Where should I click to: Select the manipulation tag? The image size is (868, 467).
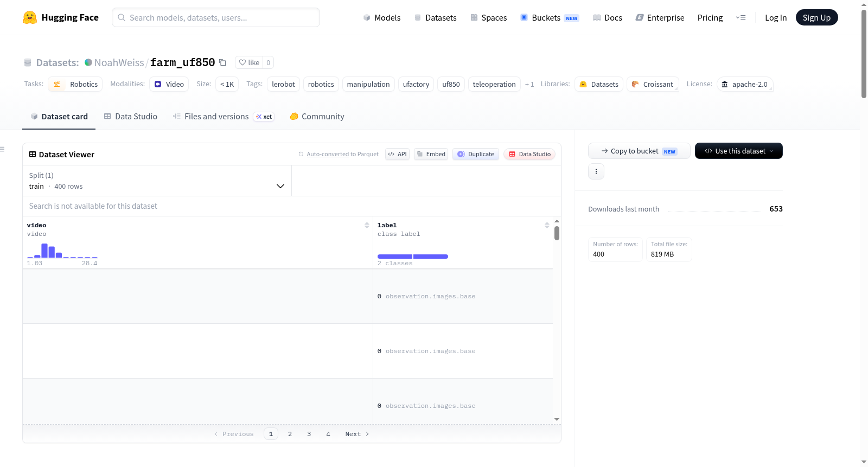click(368, 84)
